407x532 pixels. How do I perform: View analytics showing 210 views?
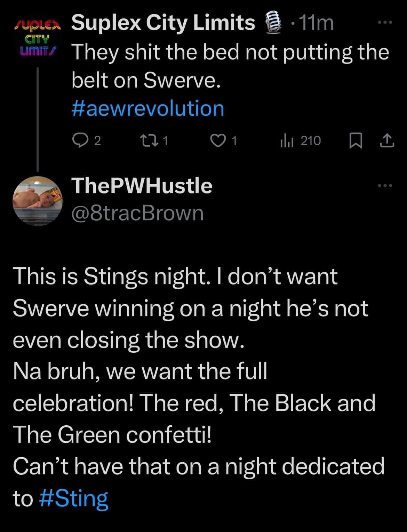301,141
